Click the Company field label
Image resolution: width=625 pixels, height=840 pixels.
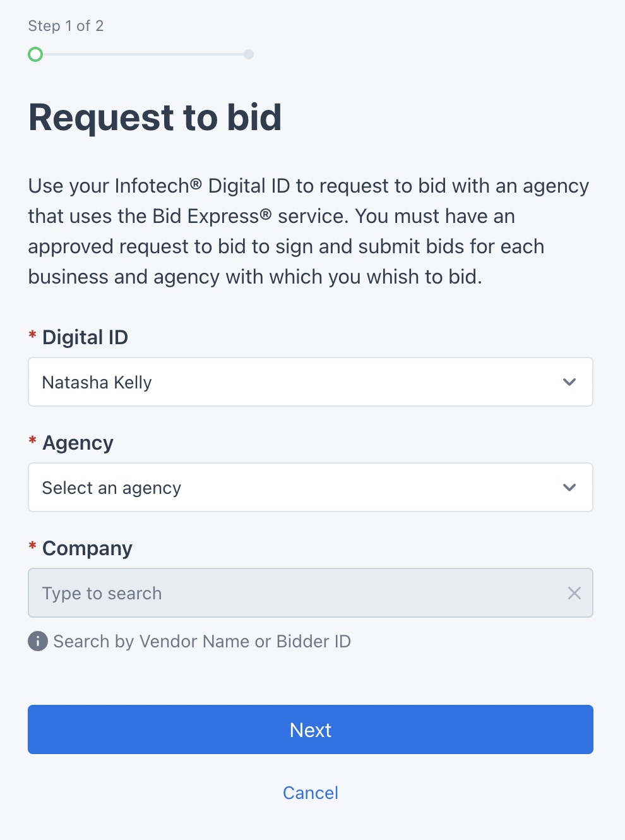coord(87,548)
